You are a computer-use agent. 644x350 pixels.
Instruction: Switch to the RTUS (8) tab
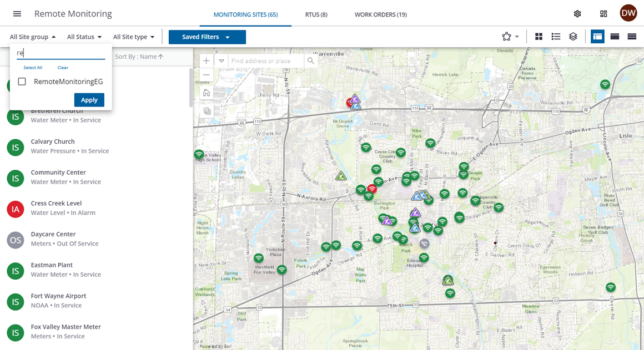[x=316, y=14]
